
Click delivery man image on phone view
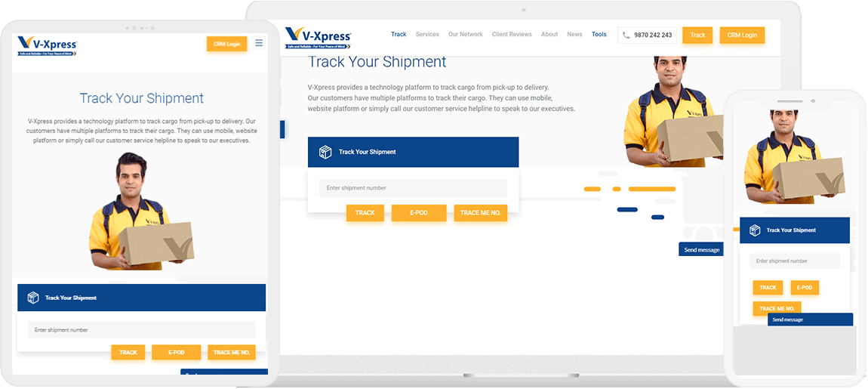[794, 158]
